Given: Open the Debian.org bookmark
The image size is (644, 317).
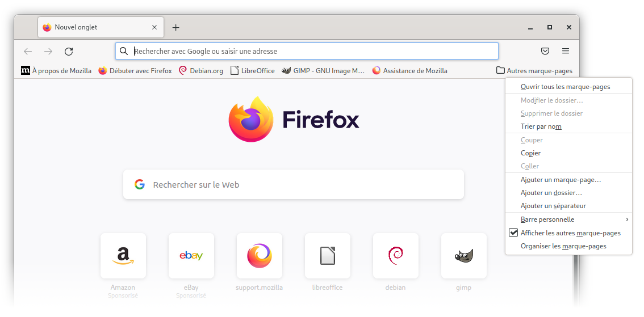Looking at the screenshot, I should (x=201, y=70).
